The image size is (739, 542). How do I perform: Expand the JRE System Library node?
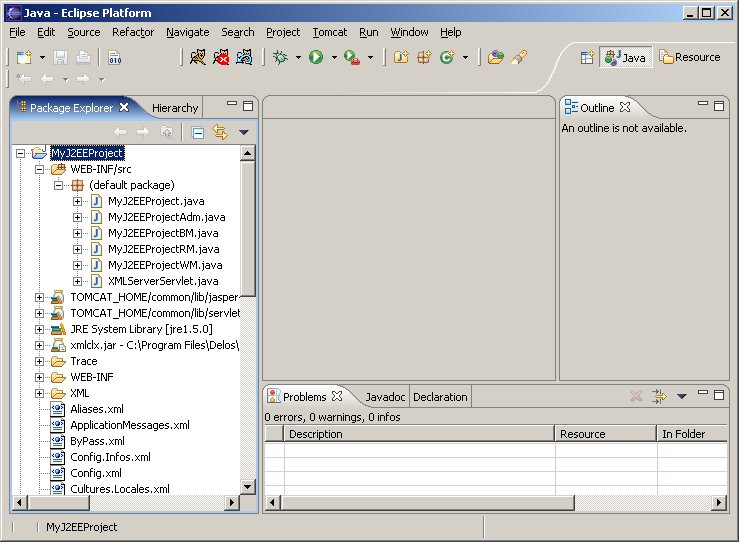point(40,329)
